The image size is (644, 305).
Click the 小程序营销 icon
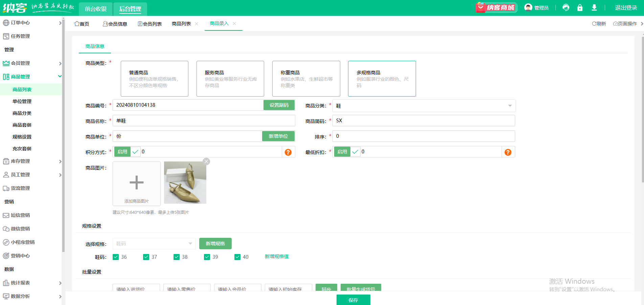click(x=6, y=242)
